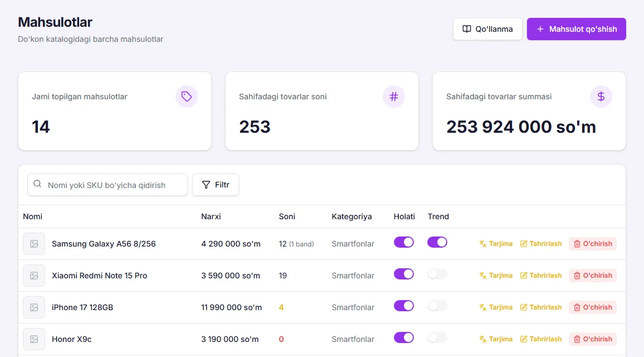Click the magnifier icon in the search box
The width and height of the screenshot is (644, 357).
pyautogui.click(x=37, y=184)
